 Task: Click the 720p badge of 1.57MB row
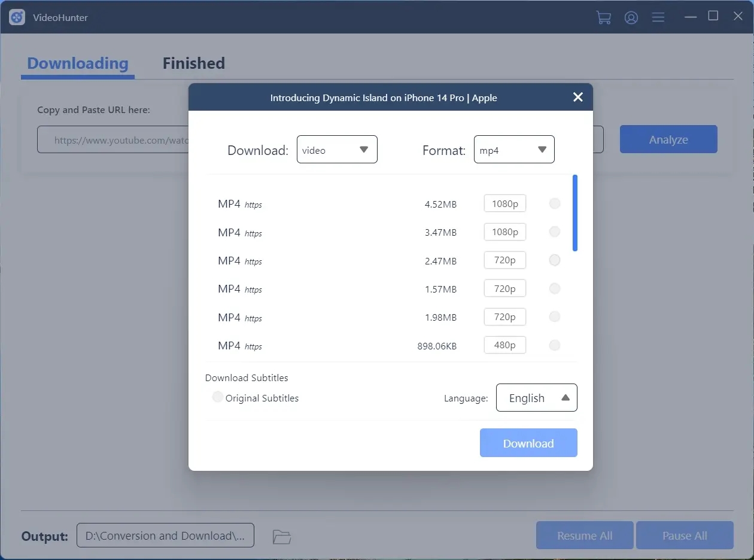pyautogui.click(x=504, y=288)
